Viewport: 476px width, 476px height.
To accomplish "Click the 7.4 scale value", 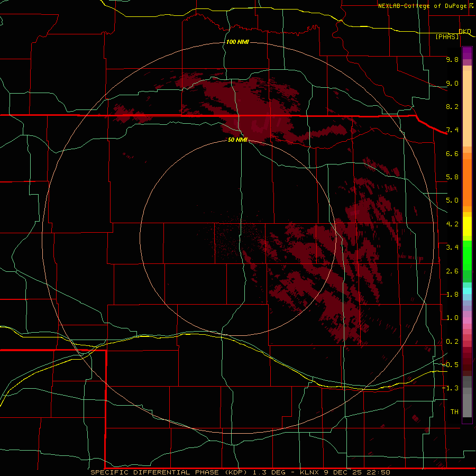I will pyautogui.click(x=452, y=130).
